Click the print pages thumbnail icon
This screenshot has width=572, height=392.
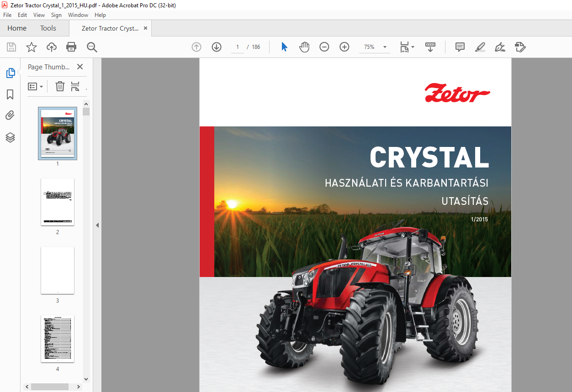click(75, 86)
